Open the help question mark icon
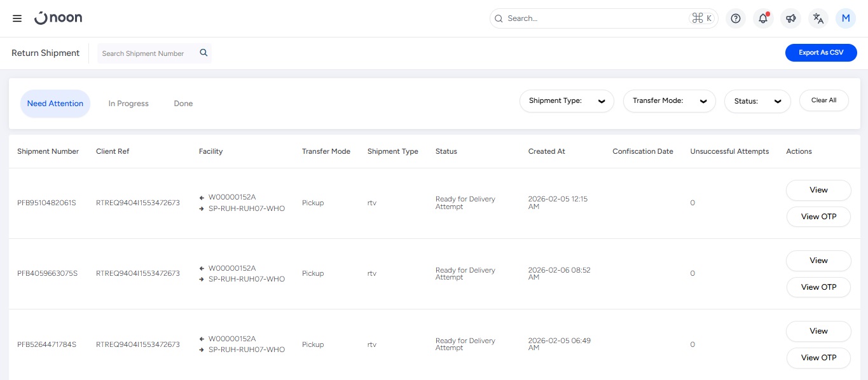 (736, 18)
